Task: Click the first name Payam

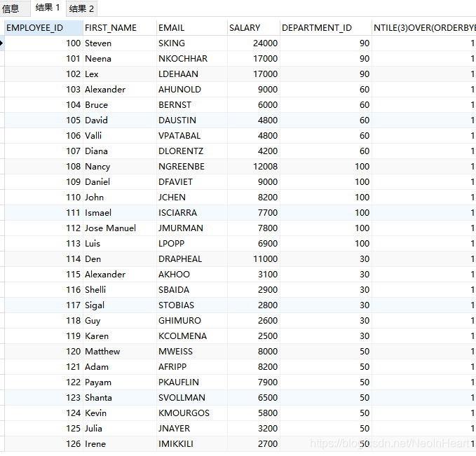Action: pos(120,382)
